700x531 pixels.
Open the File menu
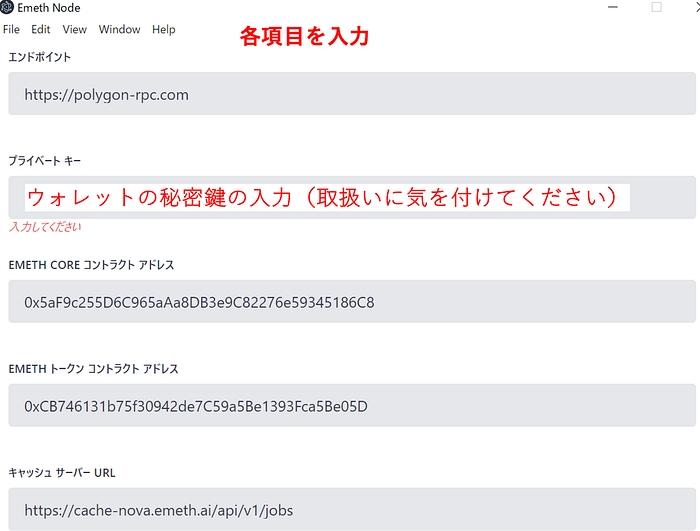coord(11,30)
